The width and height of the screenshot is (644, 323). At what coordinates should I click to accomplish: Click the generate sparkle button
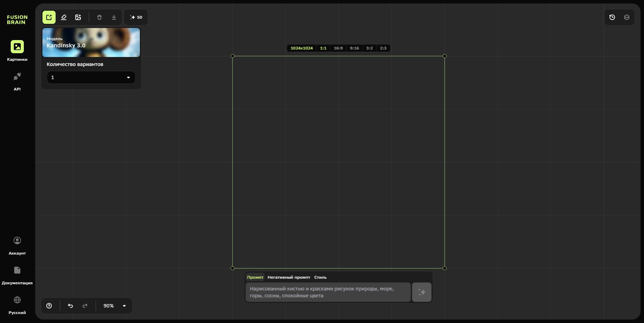(x=422, y=292)
